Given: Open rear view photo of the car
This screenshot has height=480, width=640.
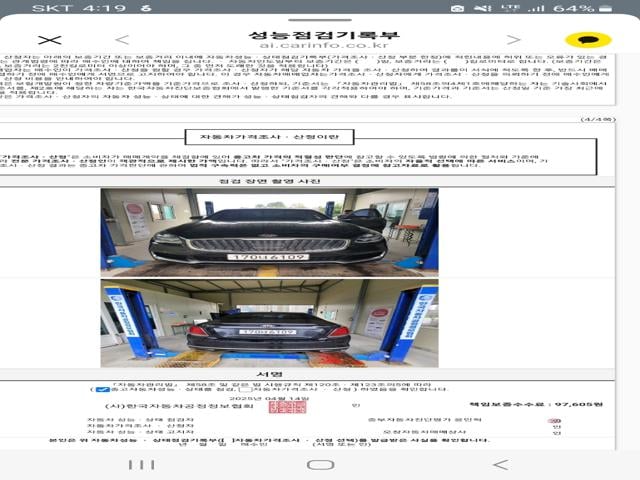Looking at the screenshot, I should point(269,321).
